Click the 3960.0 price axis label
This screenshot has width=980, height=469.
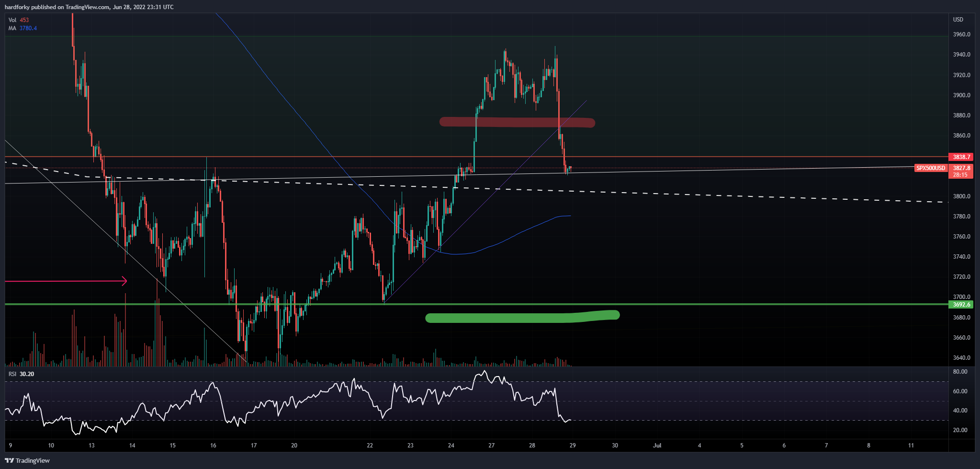pos(961,34)
